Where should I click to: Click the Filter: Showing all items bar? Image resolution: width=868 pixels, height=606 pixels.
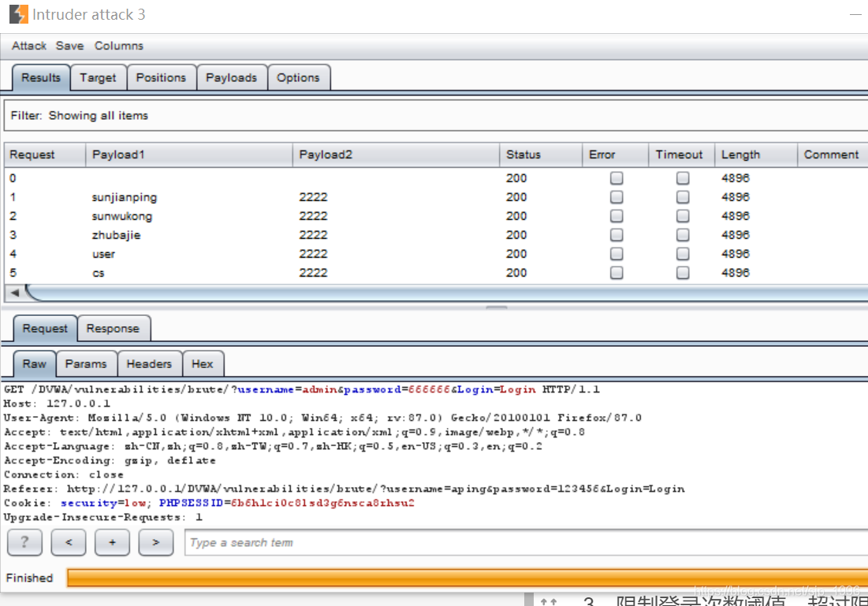click(436, 116)
